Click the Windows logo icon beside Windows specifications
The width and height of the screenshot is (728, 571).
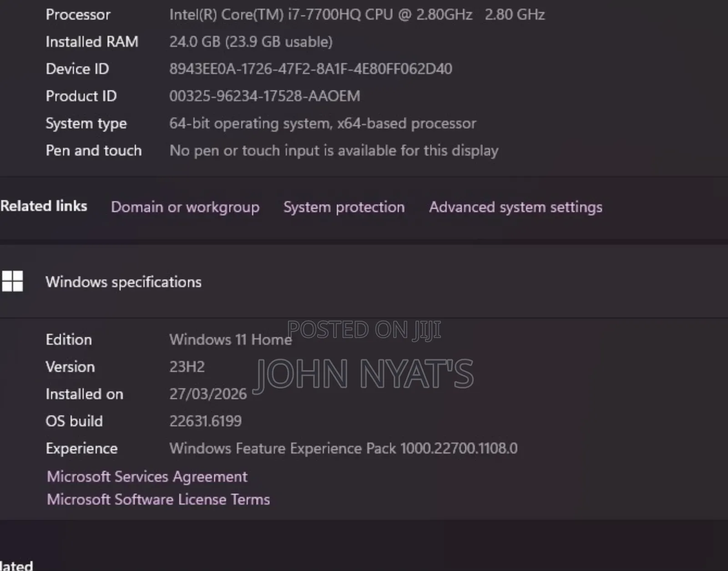point(12,281)
